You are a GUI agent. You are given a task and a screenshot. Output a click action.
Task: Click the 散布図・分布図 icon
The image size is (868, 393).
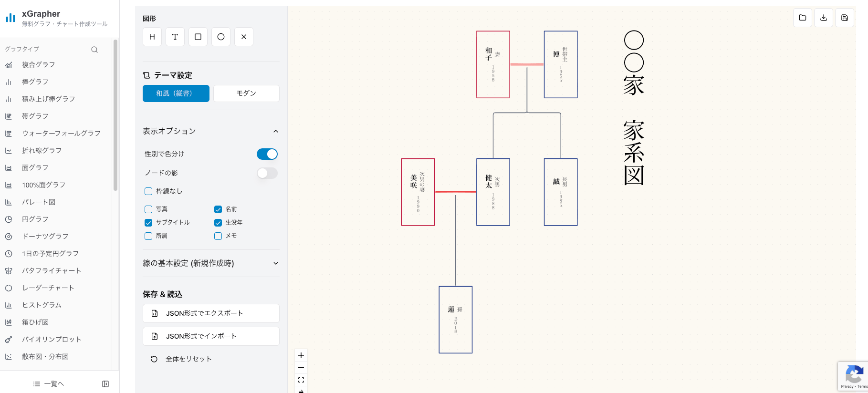coord(9,357)
